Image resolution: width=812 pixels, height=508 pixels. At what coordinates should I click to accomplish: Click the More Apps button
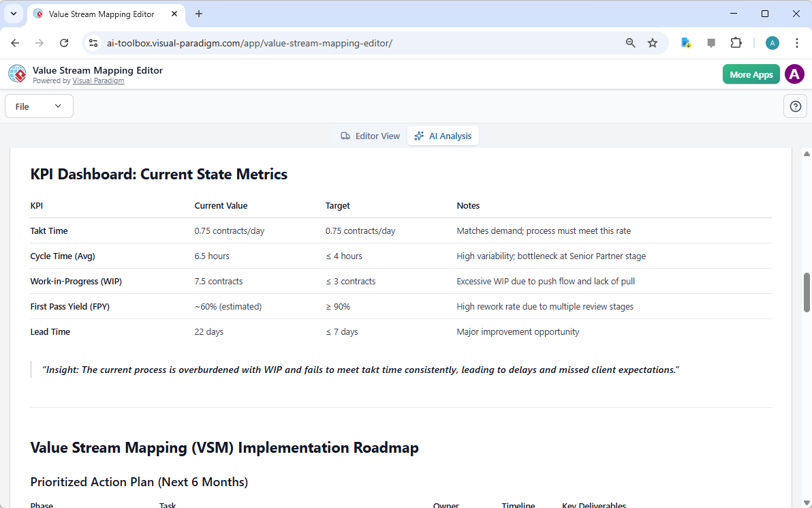(x=751, y=74)
